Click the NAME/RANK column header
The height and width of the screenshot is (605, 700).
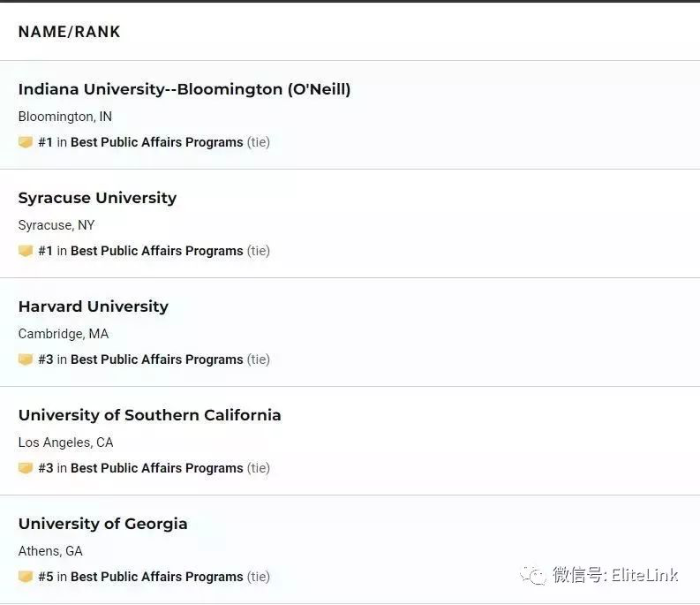coord(69,32)
